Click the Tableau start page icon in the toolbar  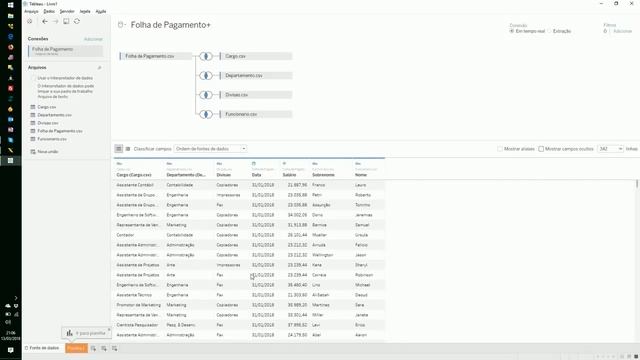point(29,21)
